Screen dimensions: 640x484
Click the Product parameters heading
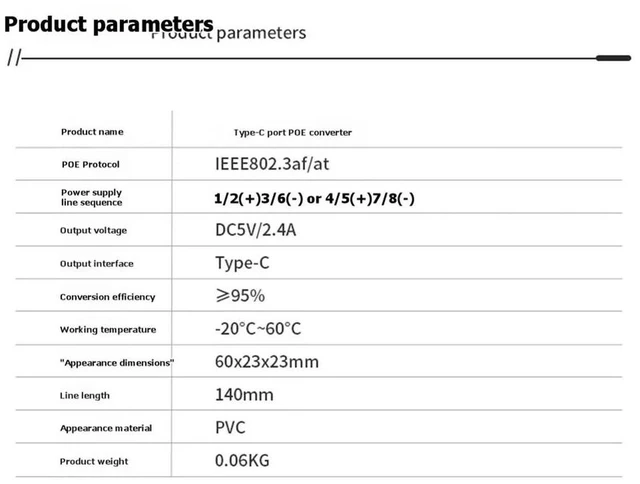pos(109,24)
